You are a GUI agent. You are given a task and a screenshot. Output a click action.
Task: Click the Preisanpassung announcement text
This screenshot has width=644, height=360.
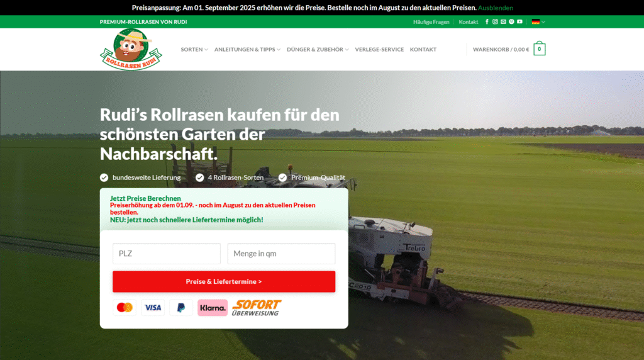point(304,8)
